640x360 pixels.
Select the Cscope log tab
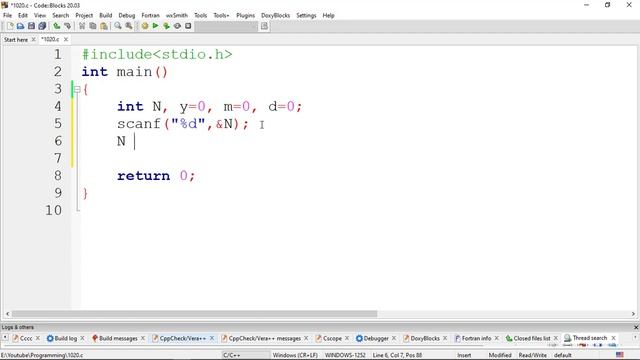[332, 338]
